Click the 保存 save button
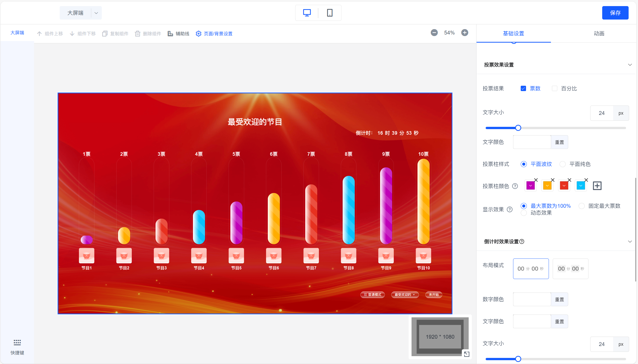 615,13
